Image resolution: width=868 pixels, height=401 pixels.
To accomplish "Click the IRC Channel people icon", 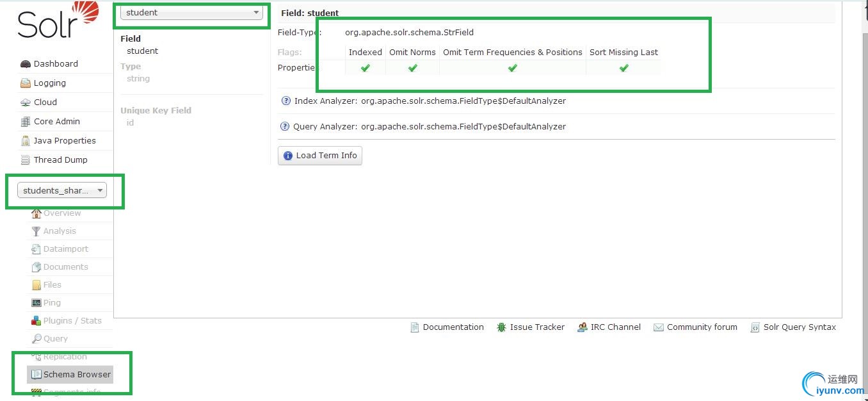I will click(x=582, y=327).
